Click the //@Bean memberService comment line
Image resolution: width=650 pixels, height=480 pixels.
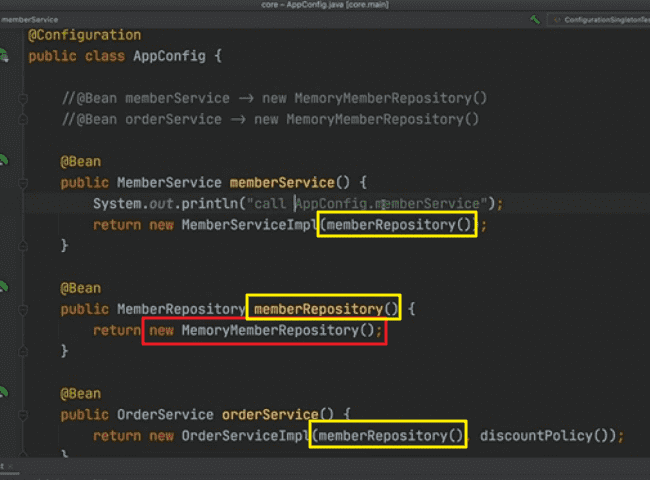click(x=274, y=98)
